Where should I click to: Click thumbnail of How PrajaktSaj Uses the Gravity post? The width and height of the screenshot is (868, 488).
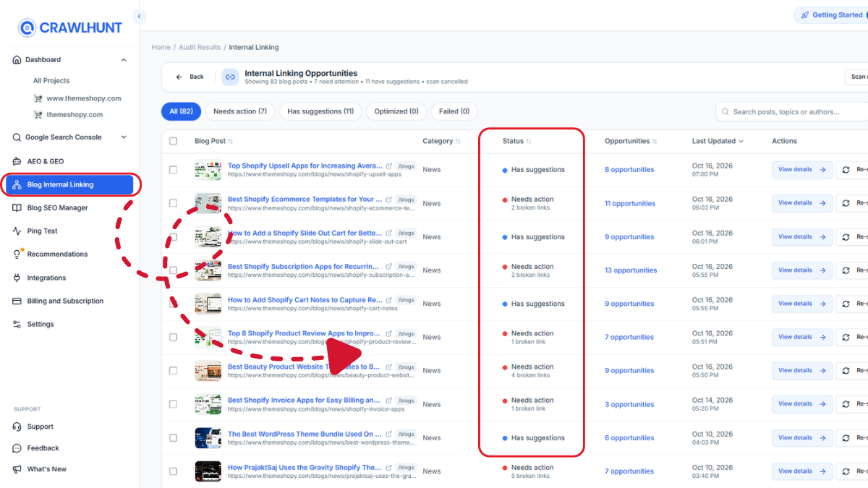208,471
